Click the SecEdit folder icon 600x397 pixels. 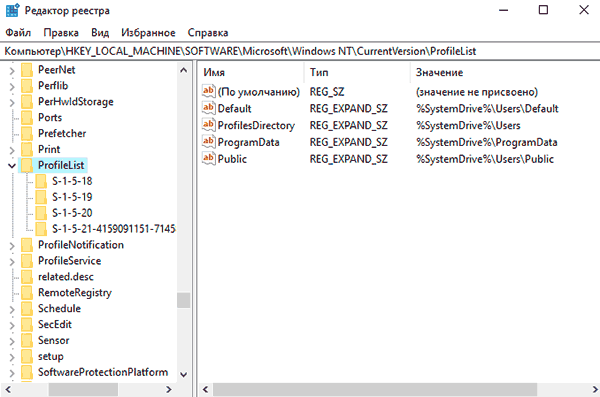coord(27,324)
